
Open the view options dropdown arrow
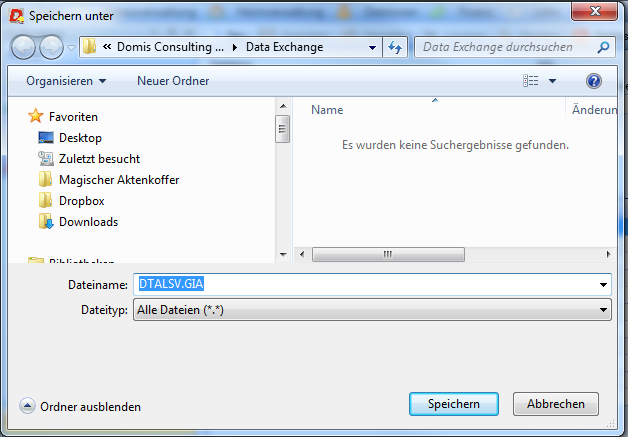[x=552, y=81]
